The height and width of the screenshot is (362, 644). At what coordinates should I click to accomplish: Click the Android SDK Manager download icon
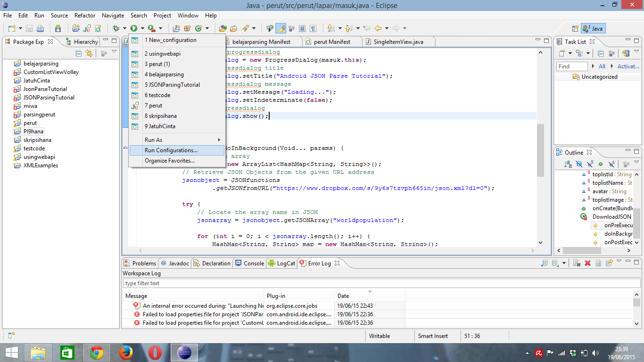(x=58, y=28)
